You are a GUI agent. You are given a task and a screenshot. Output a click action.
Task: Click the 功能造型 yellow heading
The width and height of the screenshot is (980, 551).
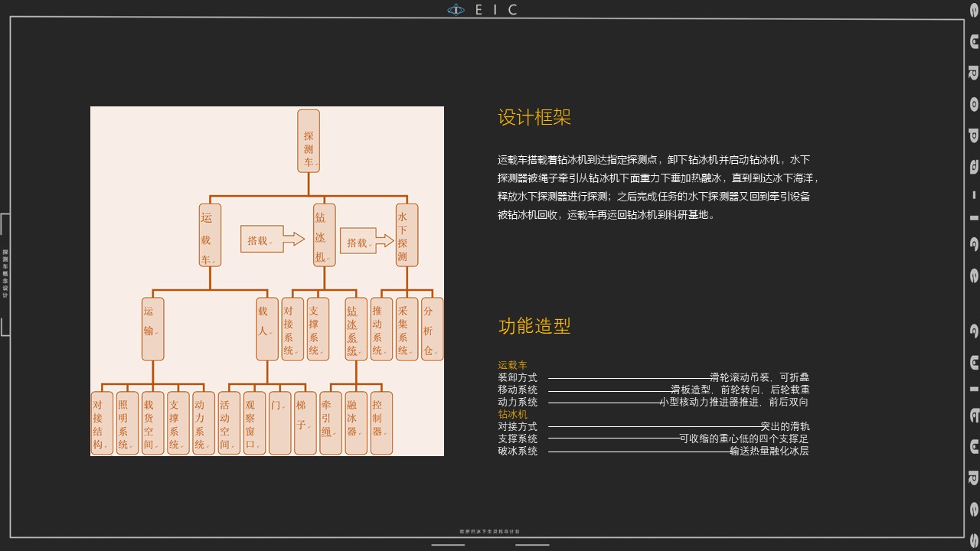pos(534,327)
